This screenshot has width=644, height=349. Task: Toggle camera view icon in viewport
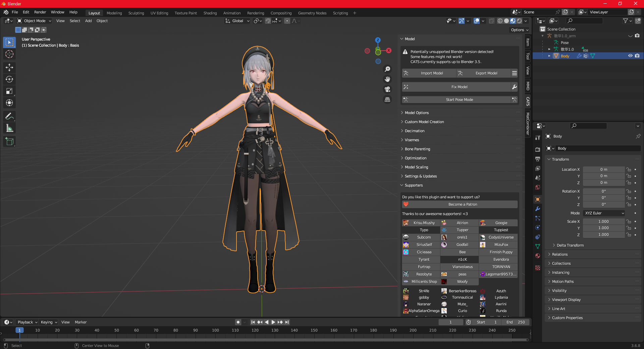click(x=387, y=89)
